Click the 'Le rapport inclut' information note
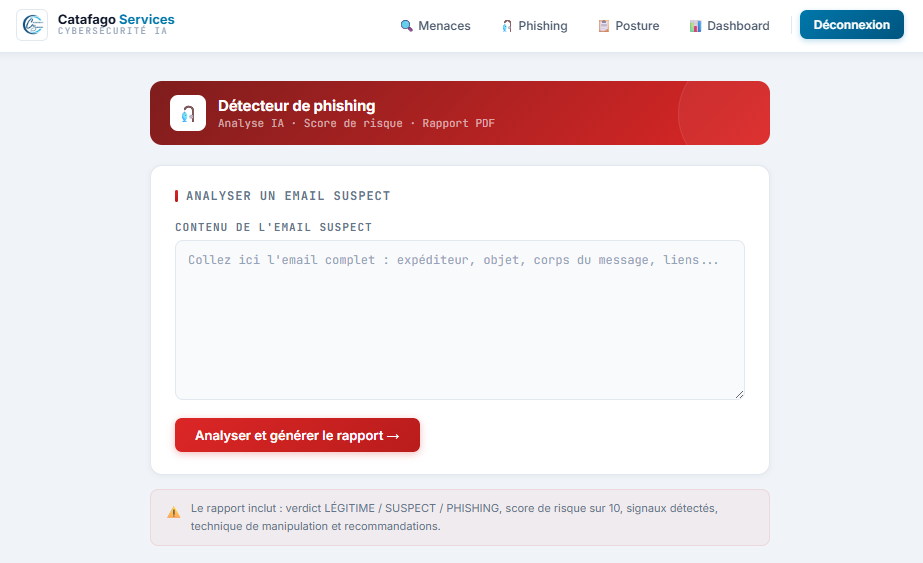 [460, 517]
